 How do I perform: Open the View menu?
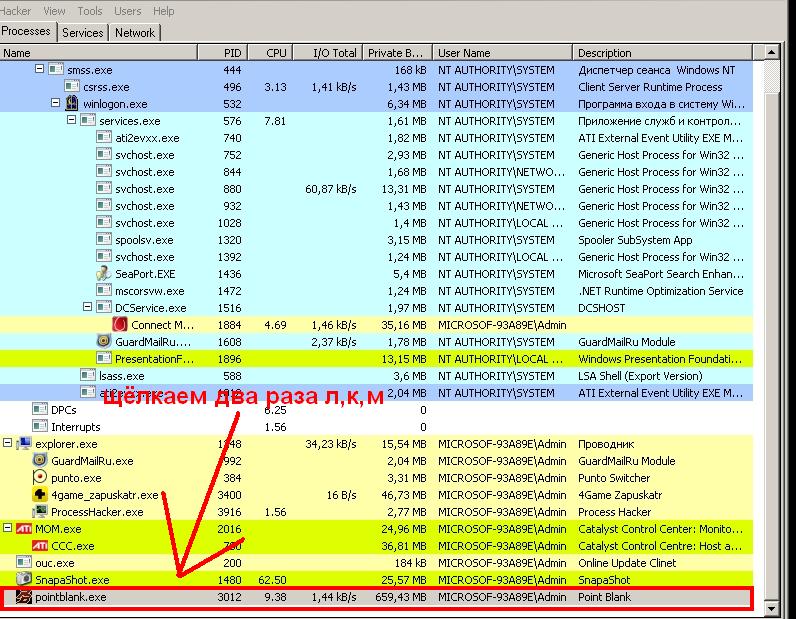pos(54,11)
